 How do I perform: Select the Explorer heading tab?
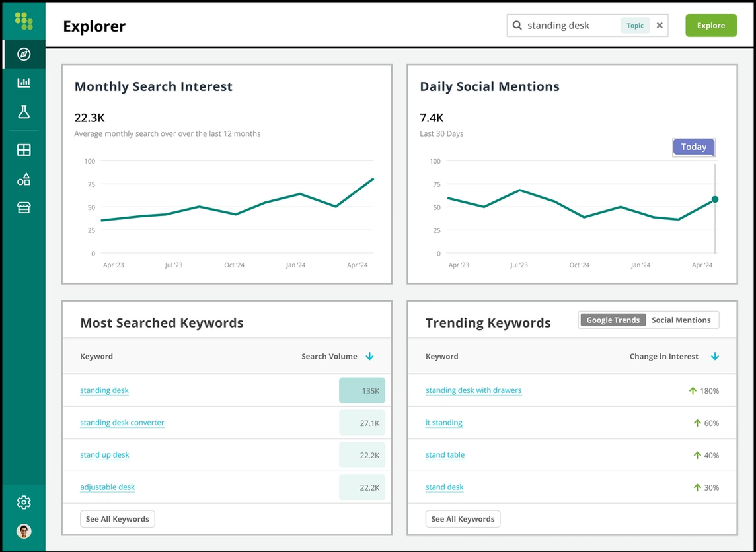click(x=94, y=26)
